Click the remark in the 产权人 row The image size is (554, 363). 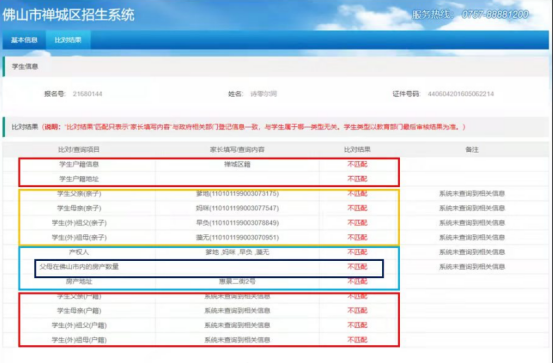click(x=472, y=252)
